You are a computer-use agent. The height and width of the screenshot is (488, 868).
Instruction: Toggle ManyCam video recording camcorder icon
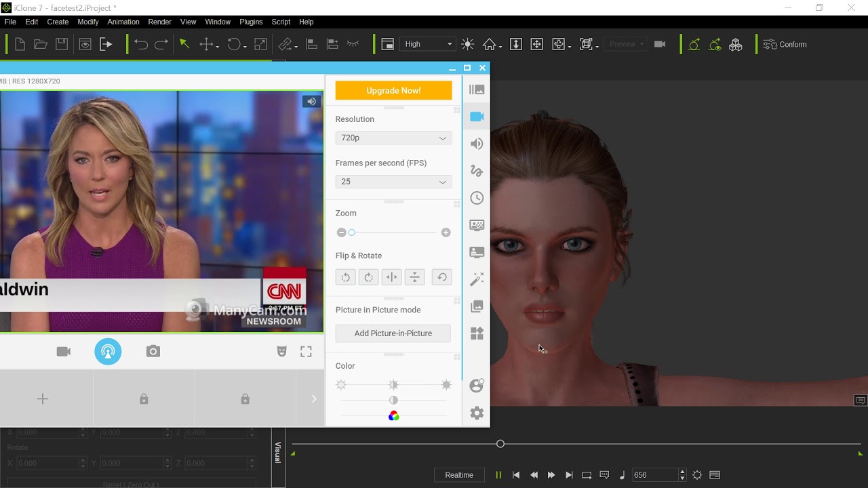pyautogui.click(x=64, y=351)
